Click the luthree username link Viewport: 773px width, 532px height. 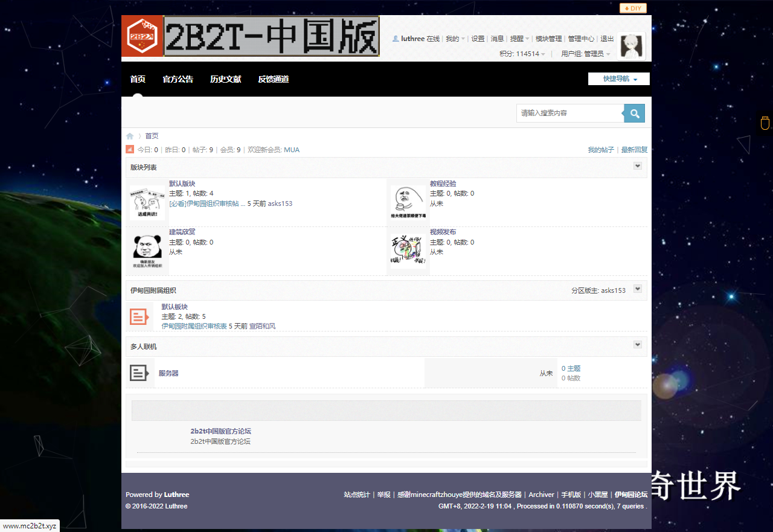point(412,39)
